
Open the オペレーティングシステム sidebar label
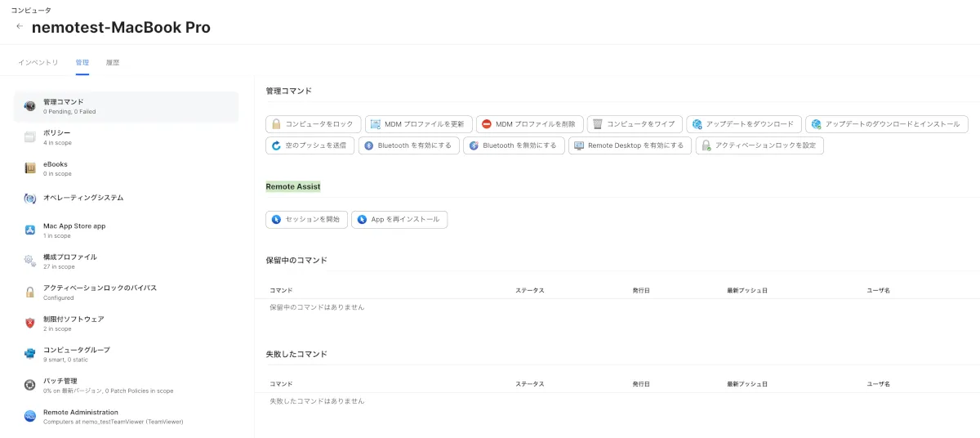tap(83, 198)
